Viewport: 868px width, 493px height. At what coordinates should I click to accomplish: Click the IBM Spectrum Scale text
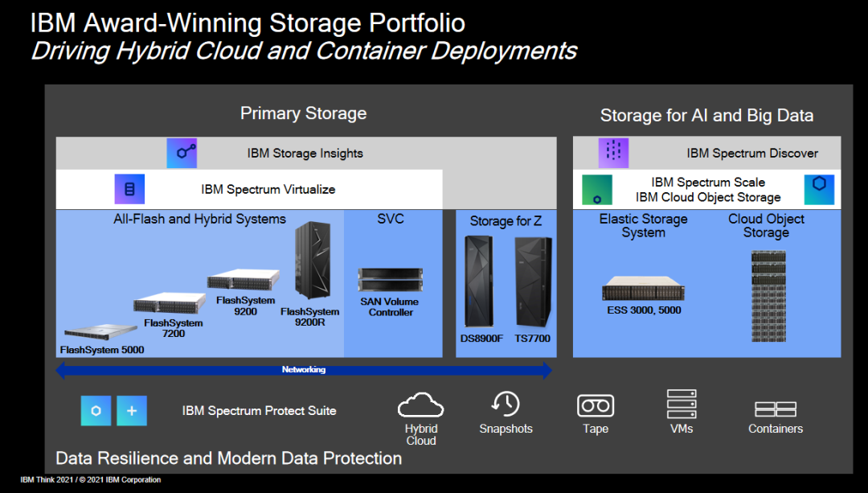pyautogui.click(x=708, y=183)
